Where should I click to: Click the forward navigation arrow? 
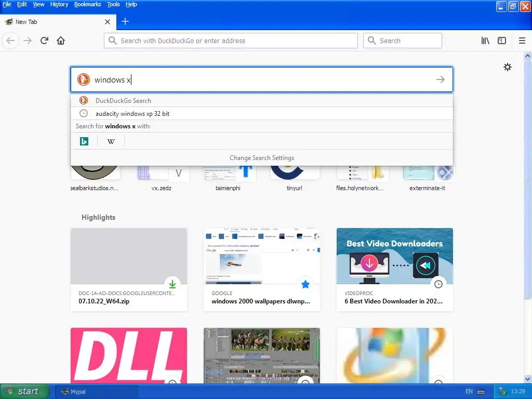[x=28, y=41]
